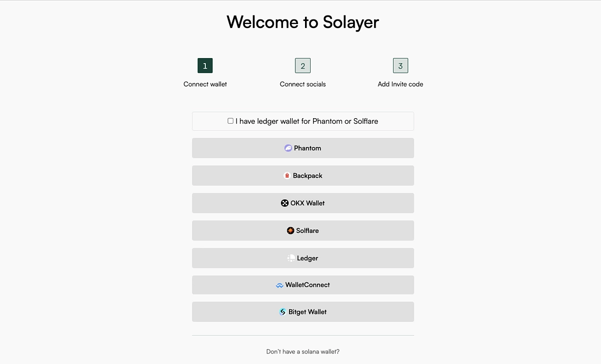Screen dimensions: 601x364
Task: Toggle Phantom or Solflare ledger option
Action: click(230, 121)
